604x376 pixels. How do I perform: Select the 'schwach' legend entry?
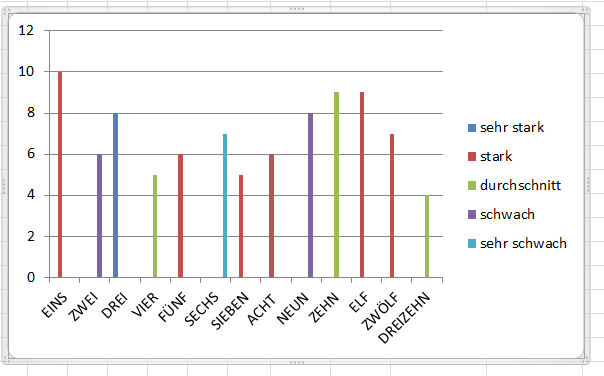[501, 215]
